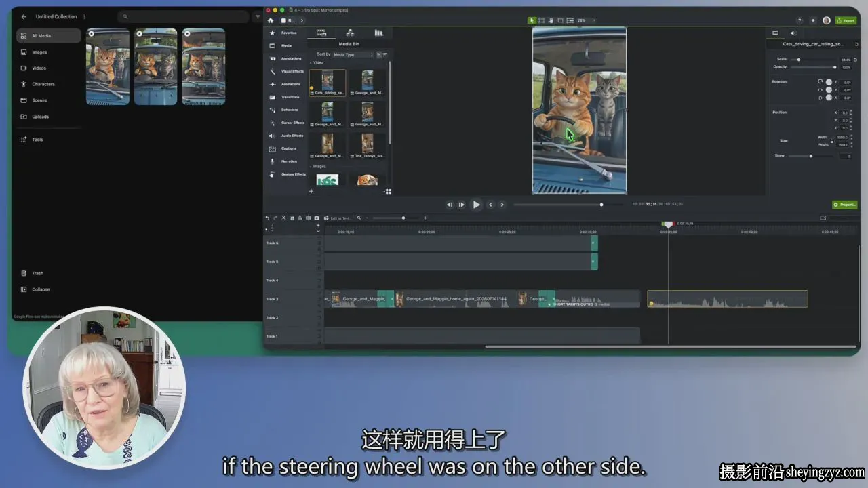The height and width of the screenshot is (488, 868).
Task: Switch the Media Bin to grid view
Action: pos(388,192)
